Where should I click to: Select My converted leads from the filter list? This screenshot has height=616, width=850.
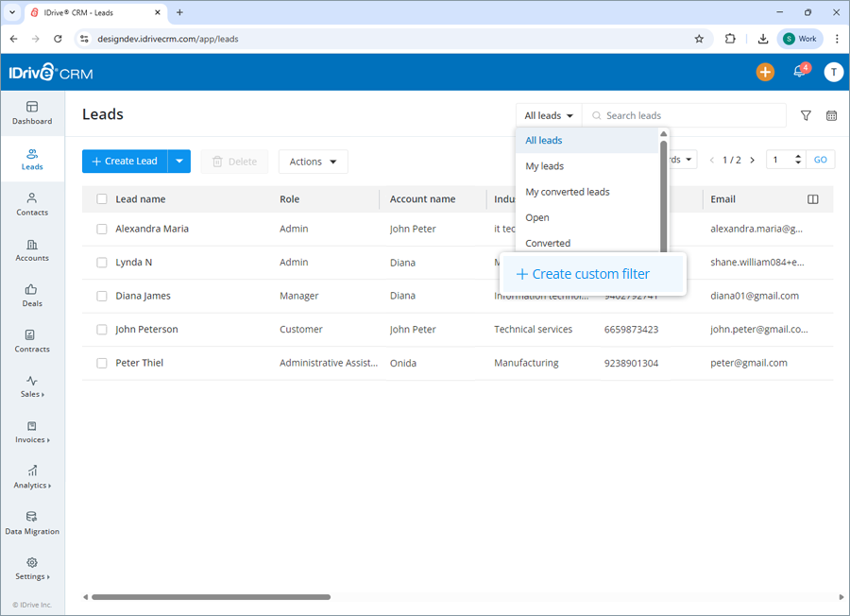point(569,191)
